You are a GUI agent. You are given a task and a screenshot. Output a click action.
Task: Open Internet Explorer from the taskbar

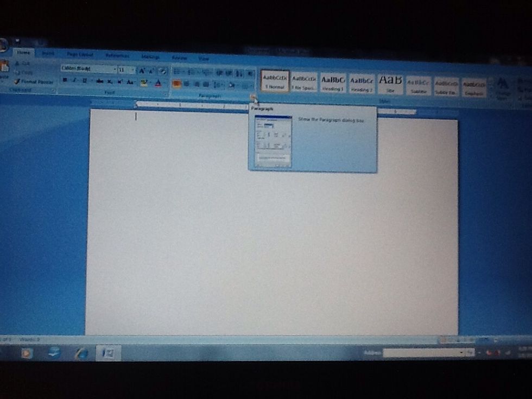point(81,353)
